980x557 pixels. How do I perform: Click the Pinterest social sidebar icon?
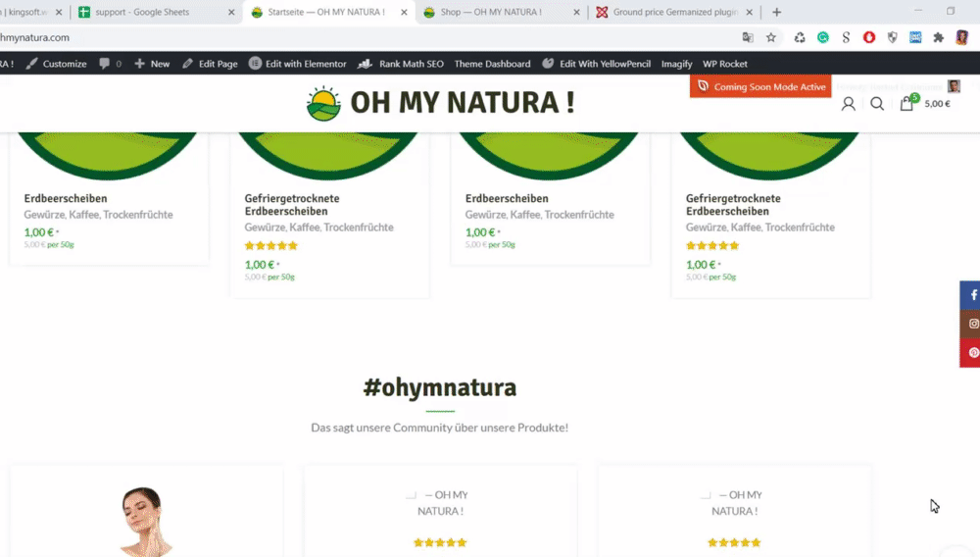[972, 353]
